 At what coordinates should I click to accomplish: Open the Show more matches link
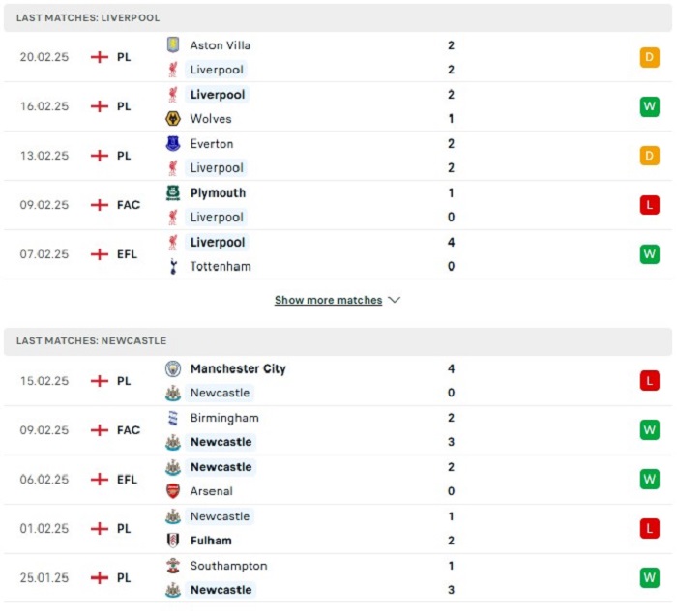[x=328, y=300]
